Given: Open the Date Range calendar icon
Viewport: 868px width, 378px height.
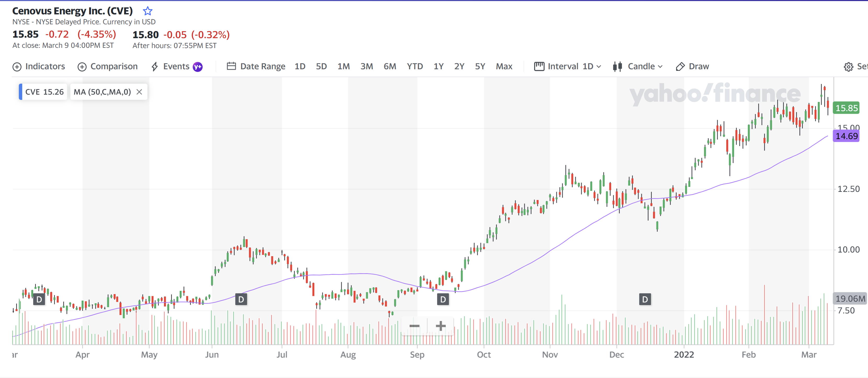Looking at the screenshot, I should click(231, 66).
